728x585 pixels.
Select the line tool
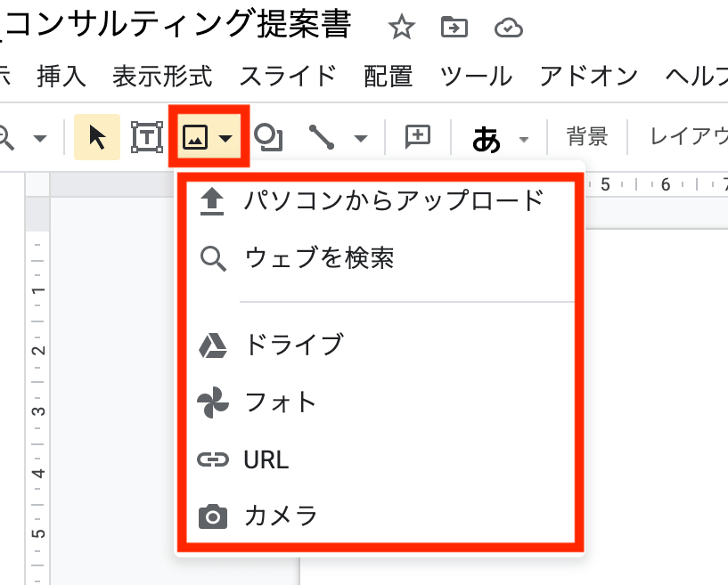point(322,137)
